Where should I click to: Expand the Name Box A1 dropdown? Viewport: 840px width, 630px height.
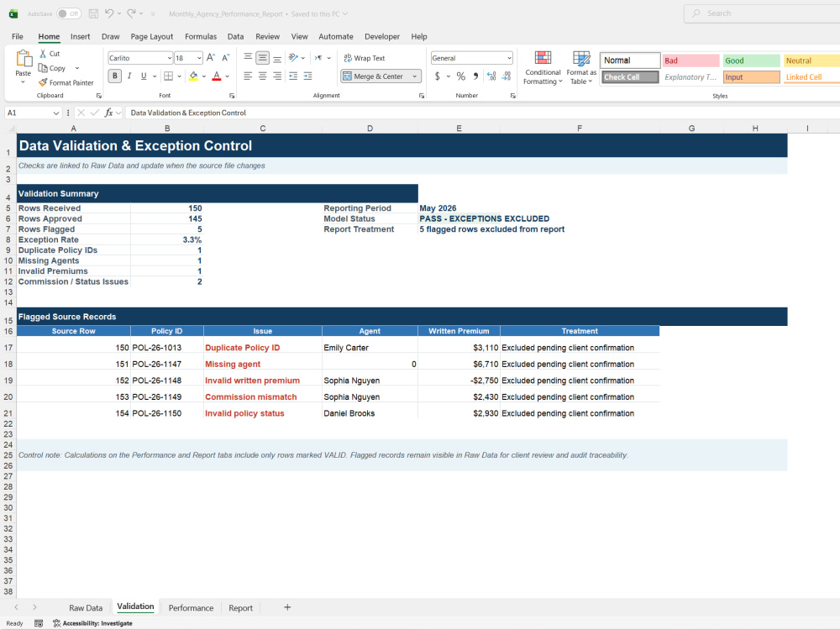(x=55, y=113)
